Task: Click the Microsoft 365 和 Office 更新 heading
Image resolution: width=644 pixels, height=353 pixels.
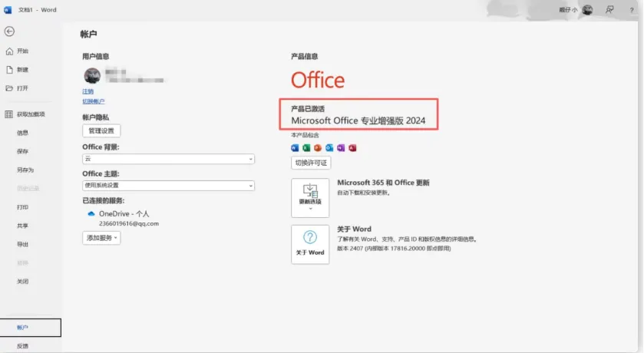Action: click(383, 183)
